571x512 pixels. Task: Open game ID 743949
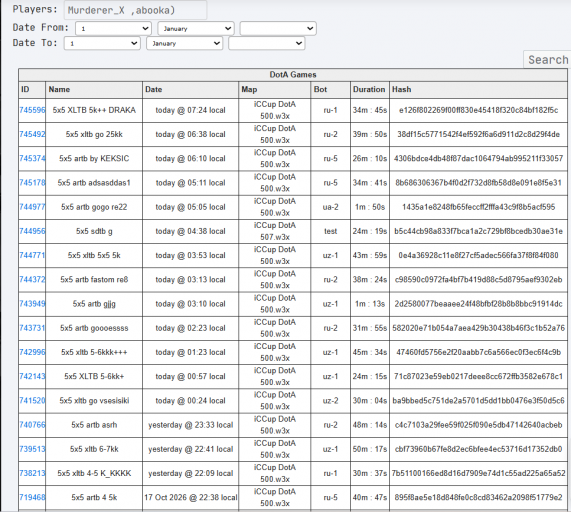(x=32, y=304)
